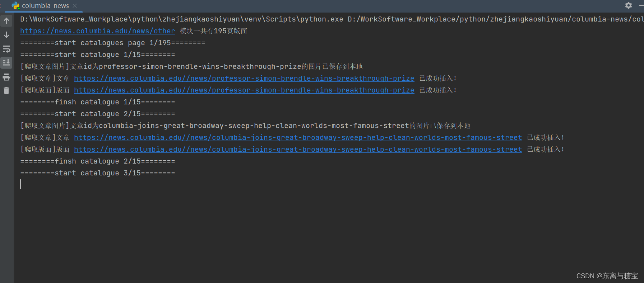Click line 'finsh catalogue 1/15'
The height and width of the screenshot is (283, 644).
(x=98, y=102)
